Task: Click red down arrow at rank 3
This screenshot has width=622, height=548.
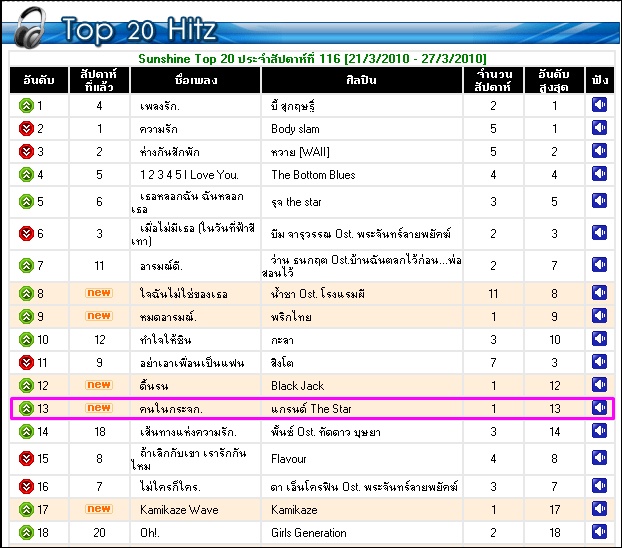Action: (26, 152)
